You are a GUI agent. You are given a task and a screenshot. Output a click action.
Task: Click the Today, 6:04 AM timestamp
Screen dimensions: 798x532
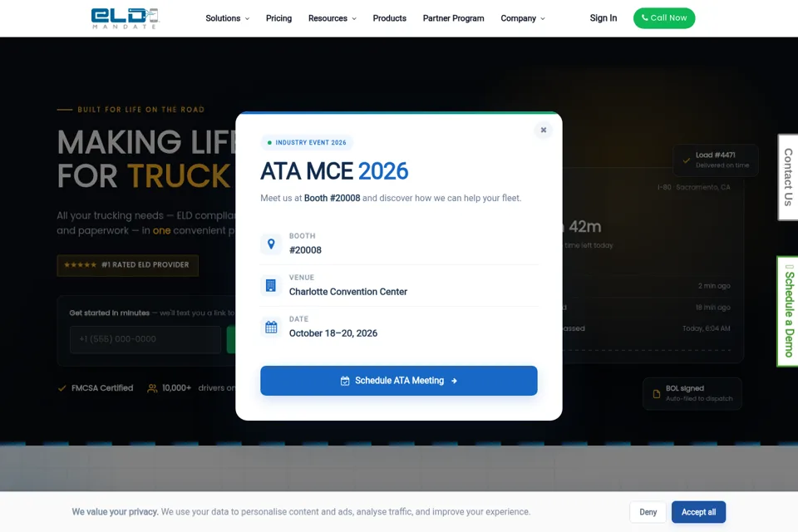coord(707,328)
